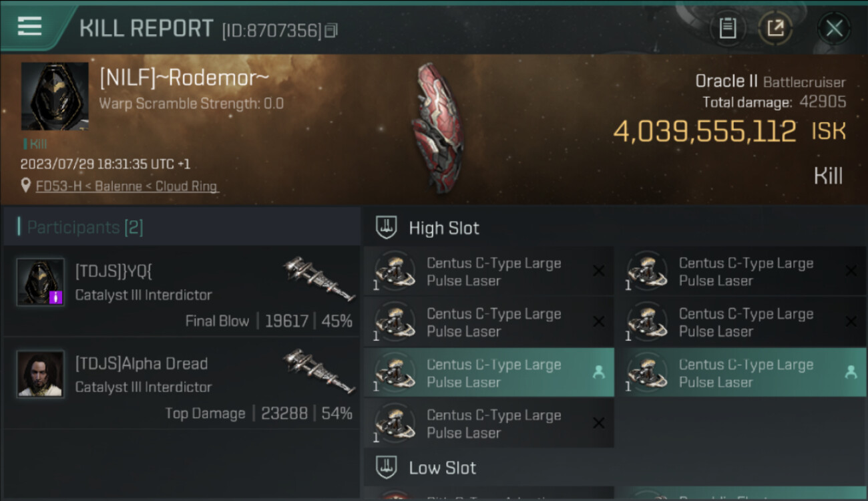Click the Oracle II ship name
The width and height of the screenshot is (868, 501).
tap(726, 81)
